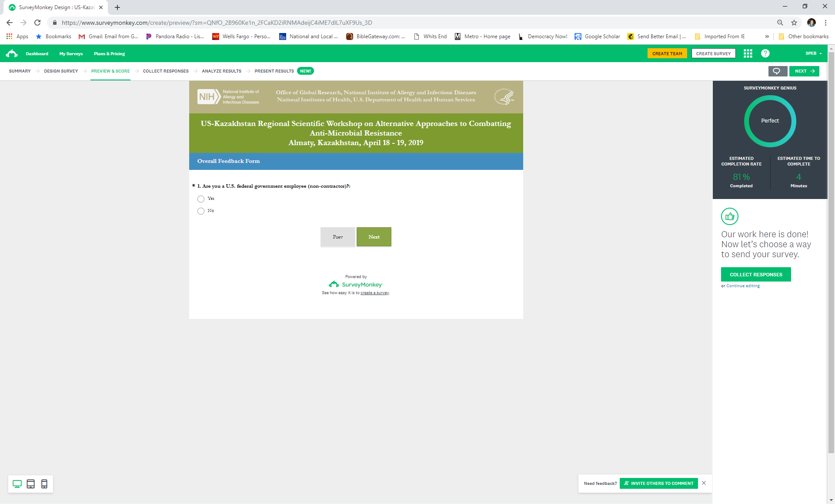Expand the SPEB account dropdown
835x504 pixels.
pos(813,53)
